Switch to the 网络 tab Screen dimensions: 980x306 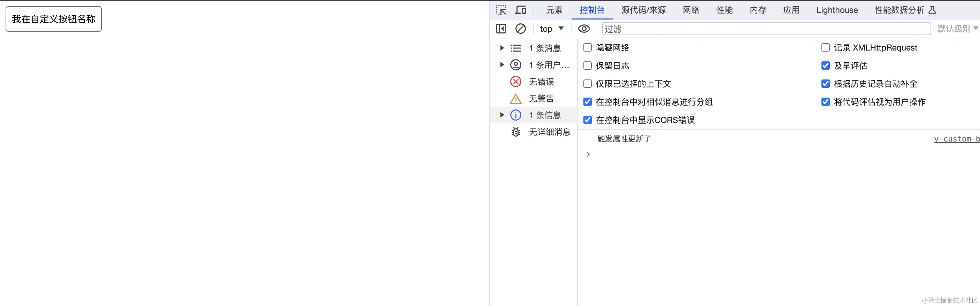tap(691, 10)
